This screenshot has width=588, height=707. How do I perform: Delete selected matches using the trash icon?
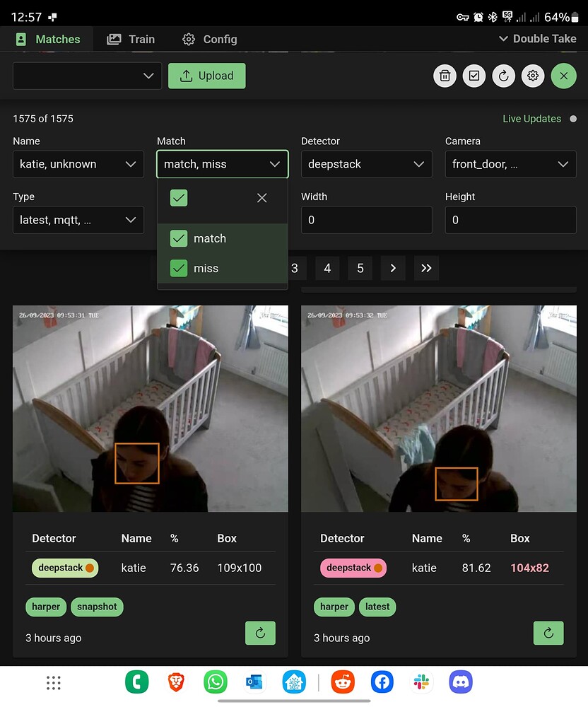coord(445,76)
